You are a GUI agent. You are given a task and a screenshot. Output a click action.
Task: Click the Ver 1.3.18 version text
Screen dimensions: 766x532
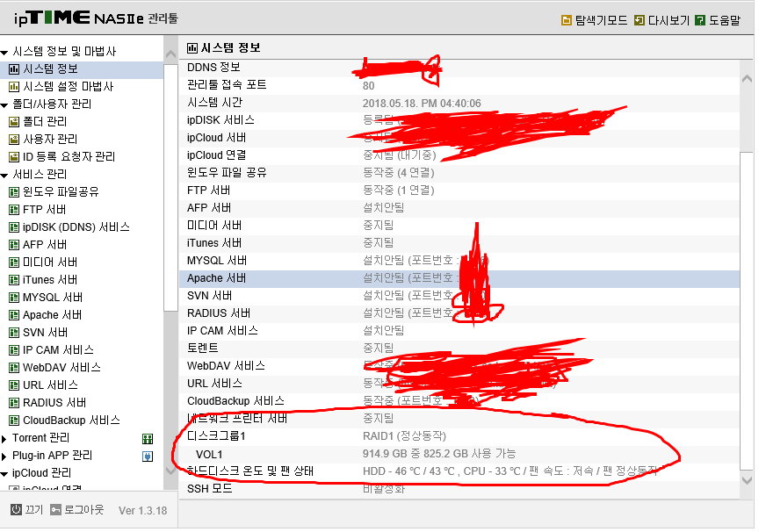(142, 511)
